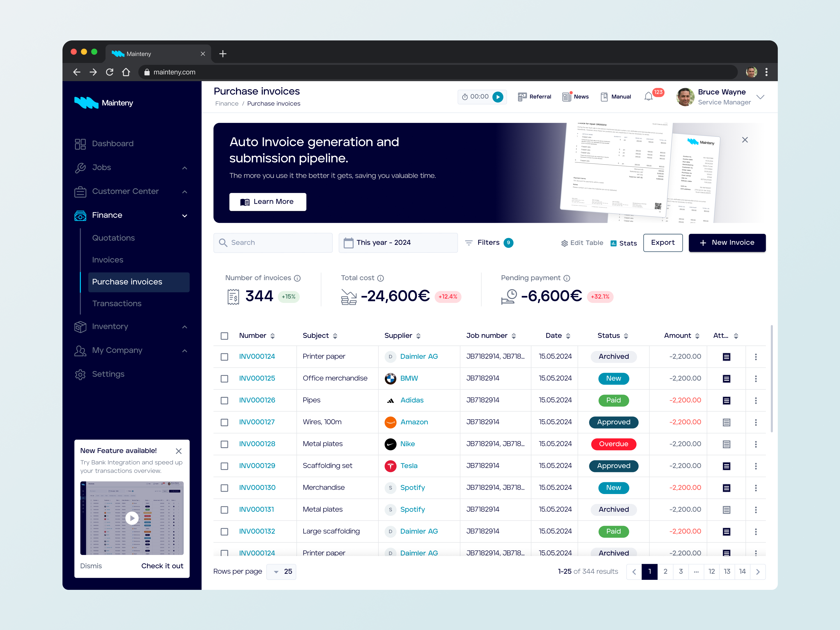Check the INV000128 Metal plates row
Screen dimensions: 840x630
point(224,444)
